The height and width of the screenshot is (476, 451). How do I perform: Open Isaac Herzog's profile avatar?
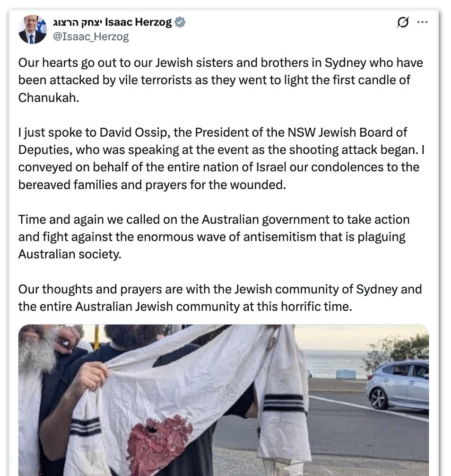pos(33,29)
